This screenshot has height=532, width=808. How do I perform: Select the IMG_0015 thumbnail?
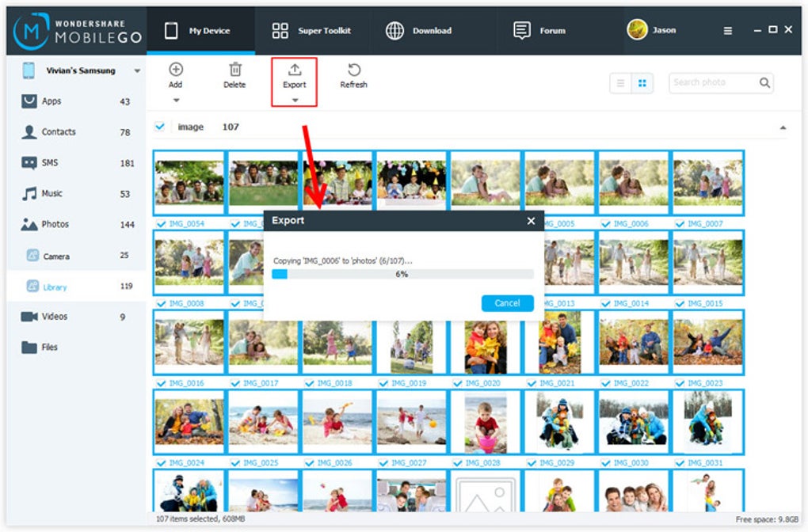(708, 263)
